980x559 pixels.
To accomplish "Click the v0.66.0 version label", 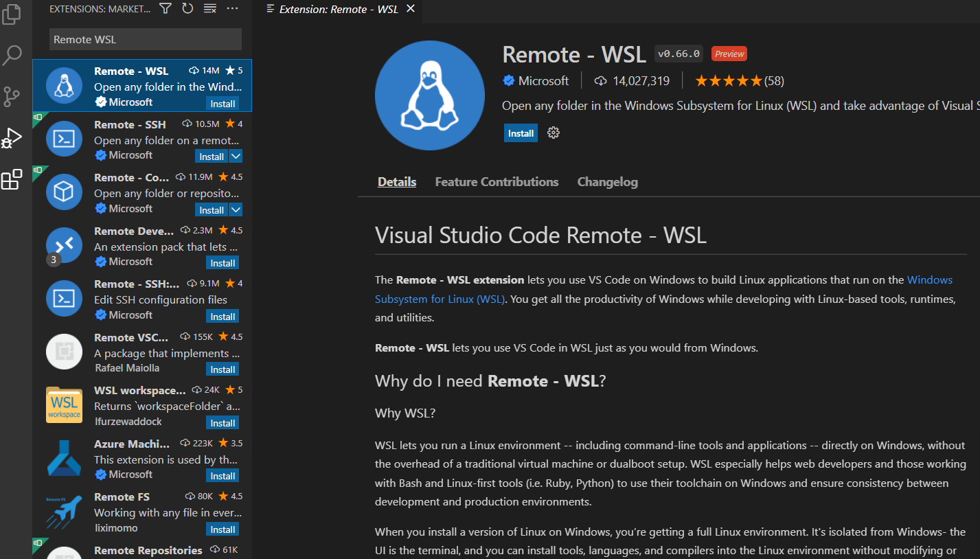I will 679,54.
